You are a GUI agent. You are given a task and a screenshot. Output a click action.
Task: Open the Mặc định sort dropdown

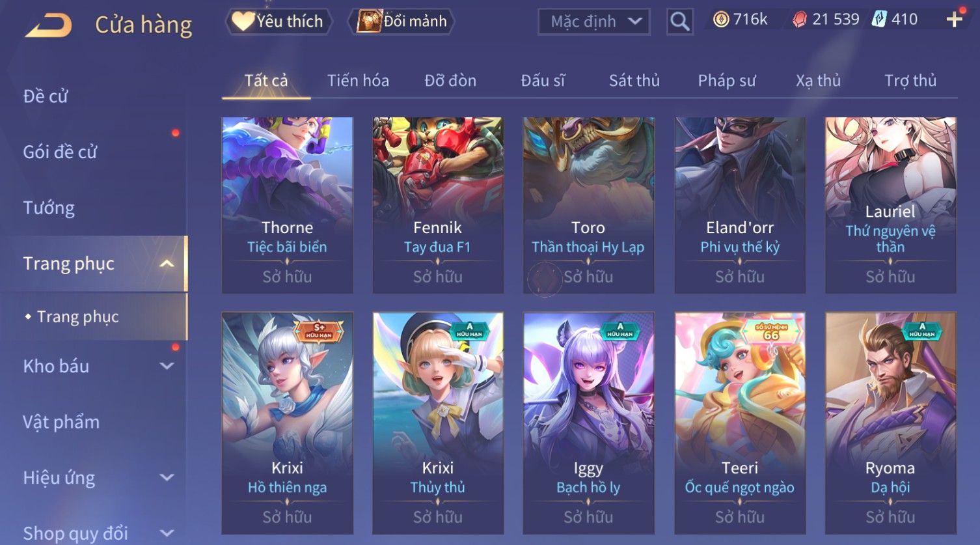coord(594,21)
